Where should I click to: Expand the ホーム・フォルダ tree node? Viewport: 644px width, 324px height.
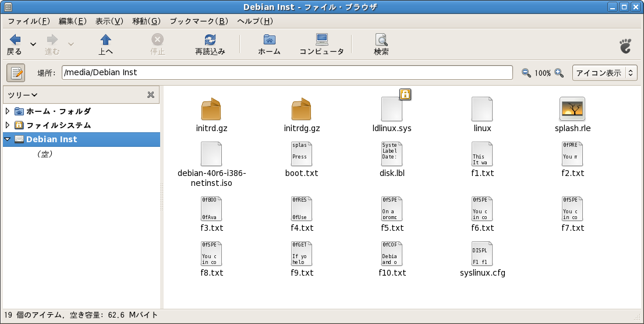point(8,111)
